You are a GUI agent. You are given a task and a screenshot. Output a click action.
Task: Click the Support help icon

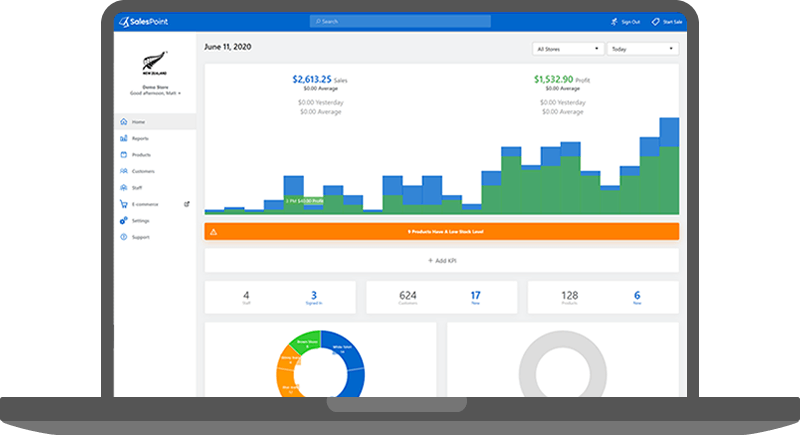[123, 237]
